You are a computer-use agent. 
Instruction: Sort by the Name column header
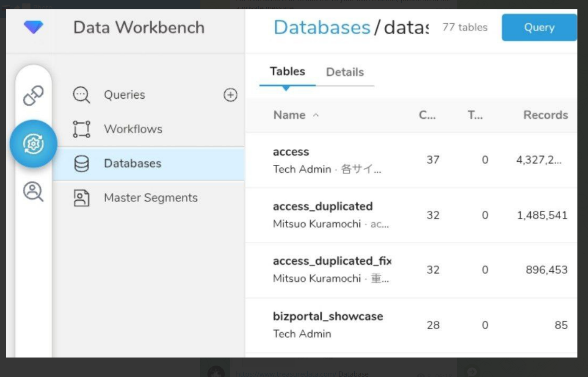(290, 115)
